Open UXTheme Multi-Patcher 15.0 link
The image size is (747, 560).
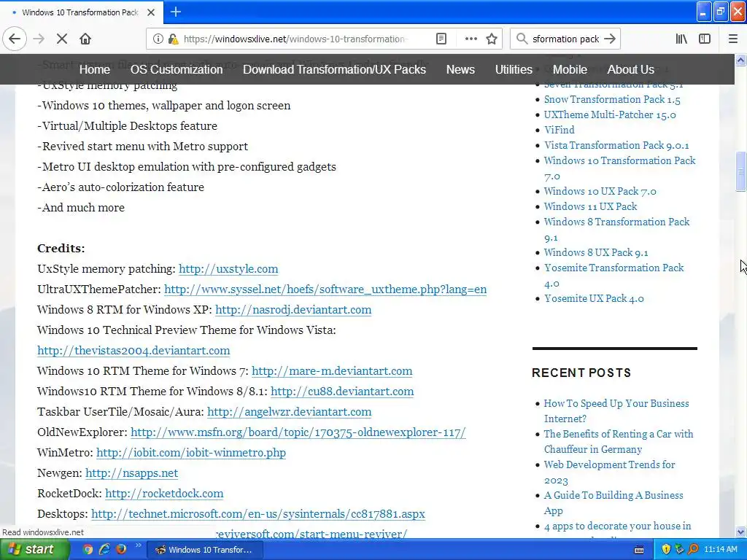tap(610, 114)
